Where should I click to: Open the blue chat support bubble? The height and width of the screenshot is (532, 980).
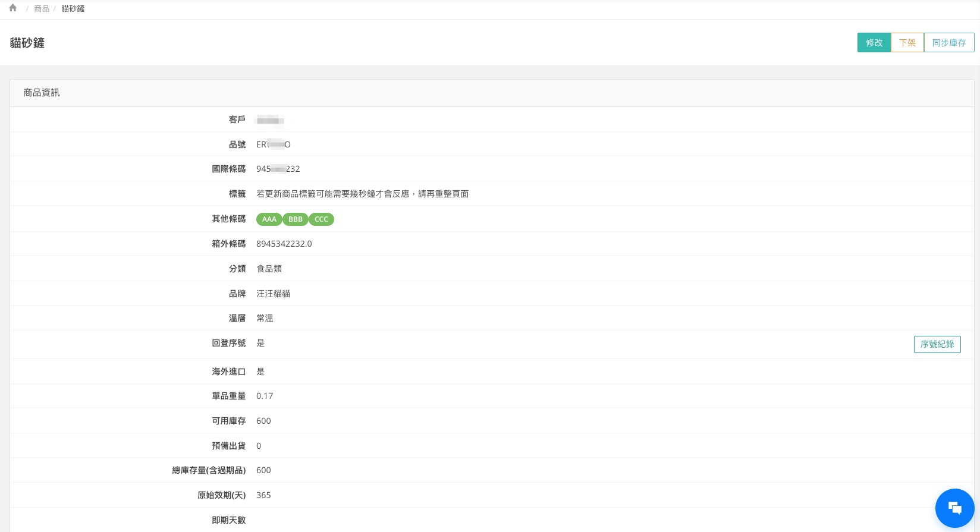[954, 508]
